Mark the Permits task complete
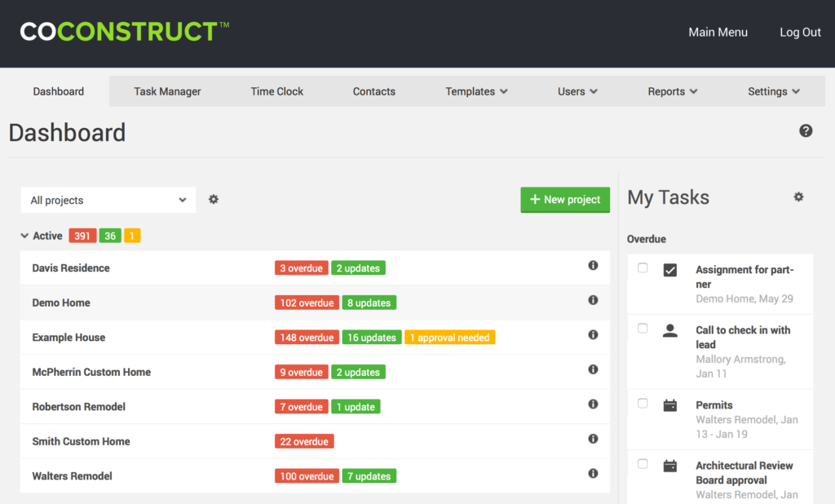Viewport: 835px width, 504px height. tap(643, 403)
